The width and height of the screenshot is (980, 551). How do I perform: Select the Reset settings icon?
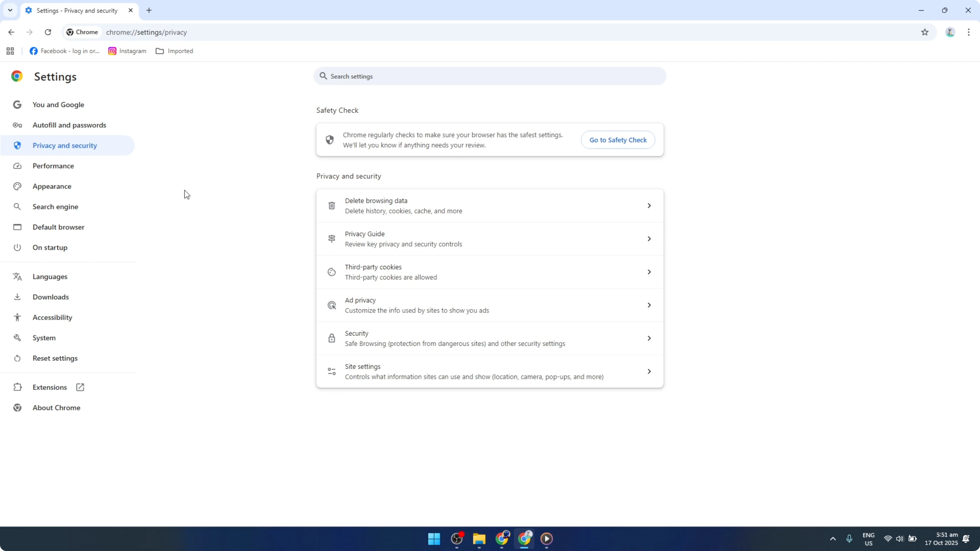17,358
